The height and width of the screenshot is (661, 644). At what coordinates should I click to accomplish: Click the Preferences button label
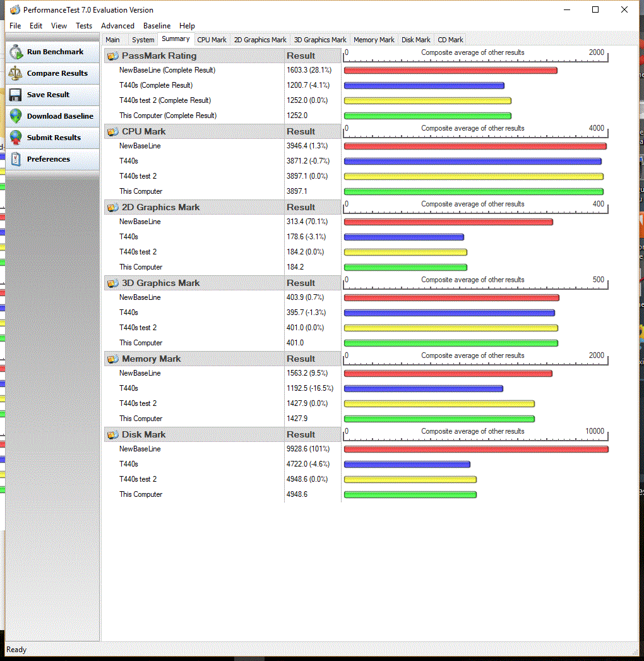(x=49, y=159)
